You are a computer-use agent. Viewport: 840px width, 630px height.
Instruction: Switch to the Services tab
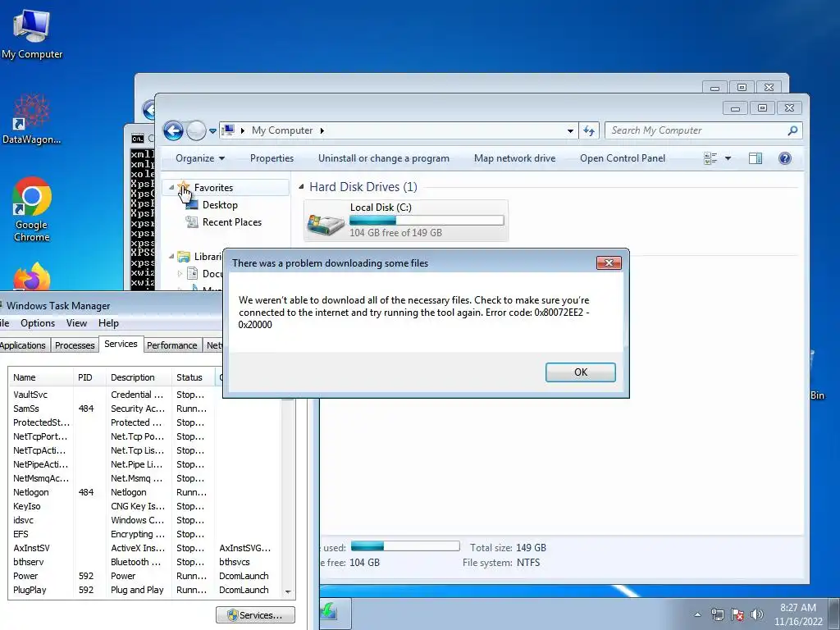(x=121, y=344)
